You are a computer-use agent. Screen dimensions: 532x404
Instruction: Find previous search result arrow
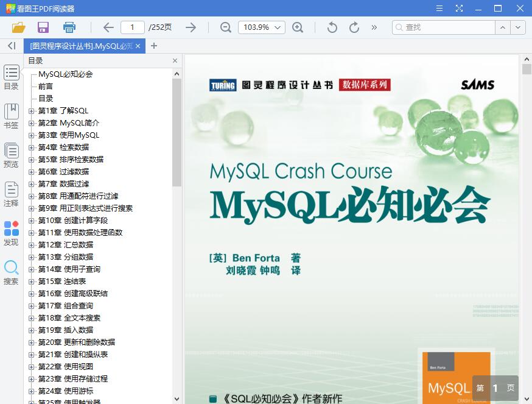(x=503, y=27)
